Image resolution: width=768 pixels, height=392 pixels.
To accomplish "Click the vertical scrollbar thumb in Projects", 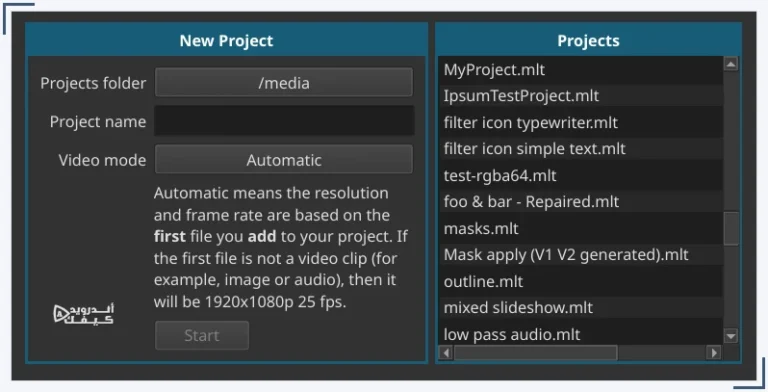I will [731, 228].
